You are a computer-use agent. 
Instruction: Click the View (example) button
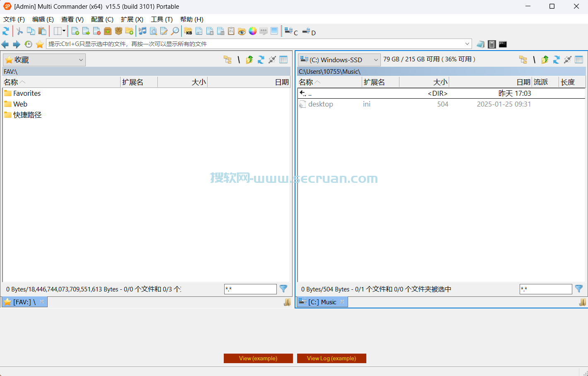click(x=258, y=358)
